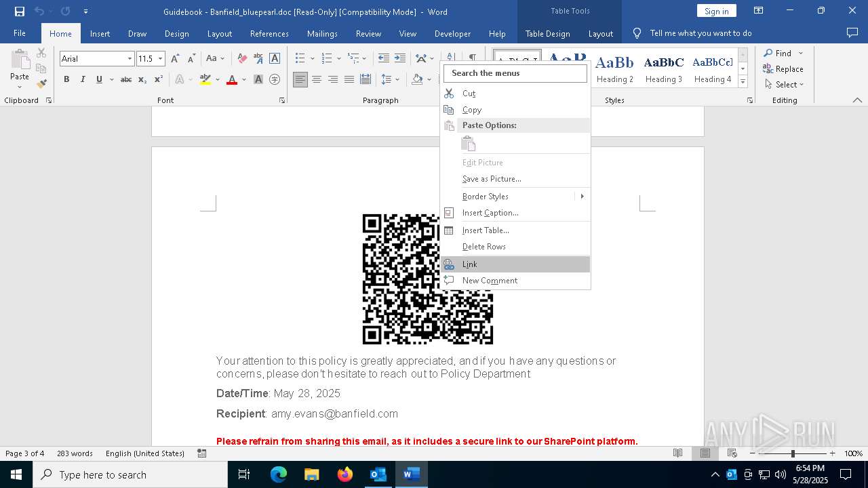The image size is (868, 488).
Task: Decrease indent in Paragraph group
Action: (384, 58)
